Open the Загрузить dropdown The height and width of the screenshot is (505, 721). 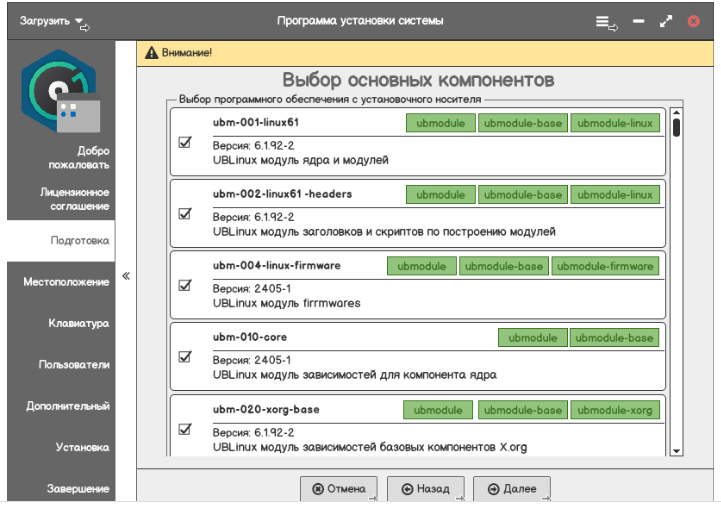tap(52, 21)
